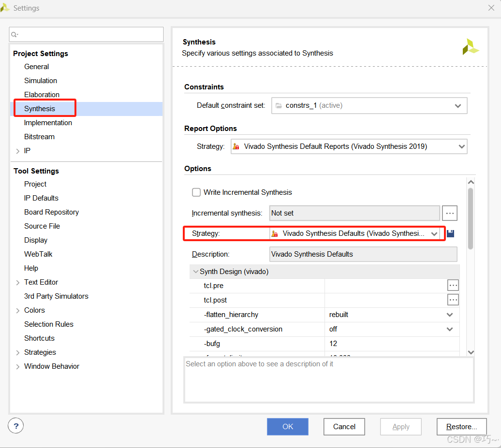Expand the Colors tree node
501x448 pixels.
(18, 311)
